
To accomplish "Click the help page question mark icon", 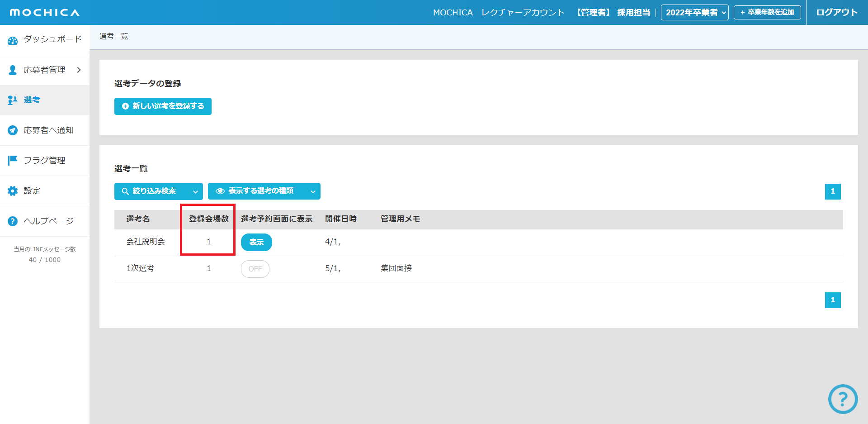I will click(13, 221).
